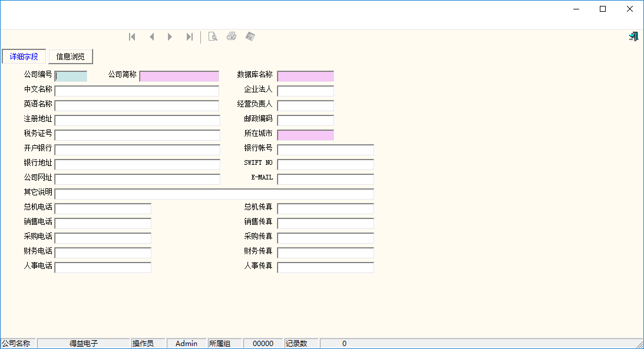Switch to the 详细字段 tab
Viewport: 644px width, 349px height.
[x=24, y=56]
